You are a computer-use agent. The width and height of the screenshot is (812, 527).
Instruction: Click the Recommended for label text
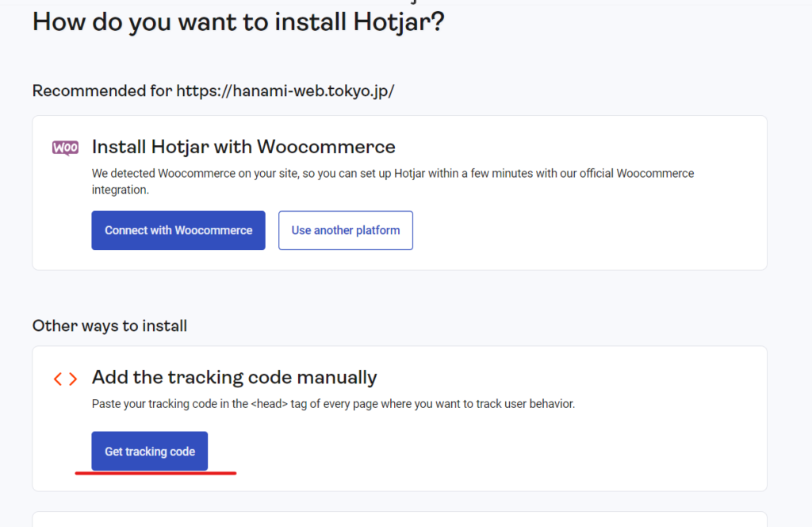click(x=101, y=90)
